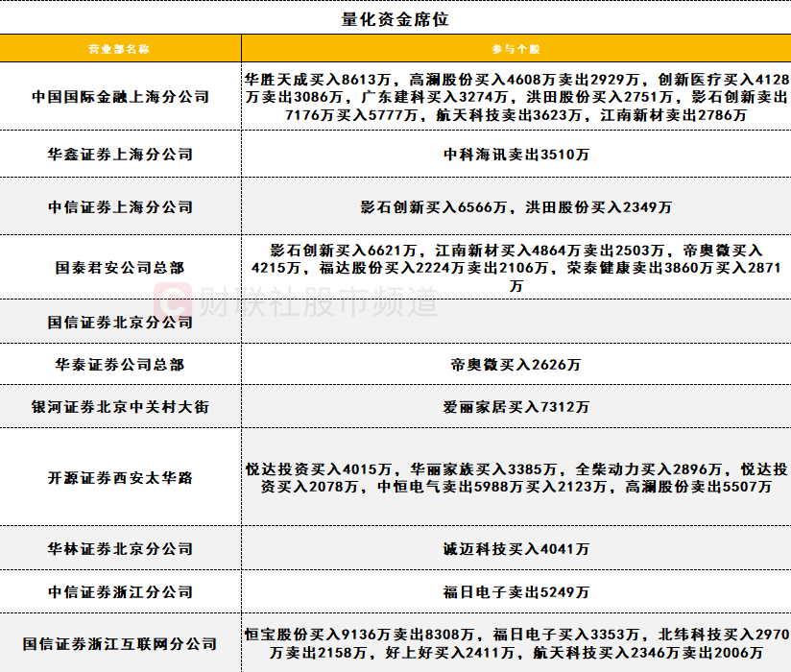Click the 诚迈科技买入4041万 cell
This screenshot has width=791, height=672.
516,548
